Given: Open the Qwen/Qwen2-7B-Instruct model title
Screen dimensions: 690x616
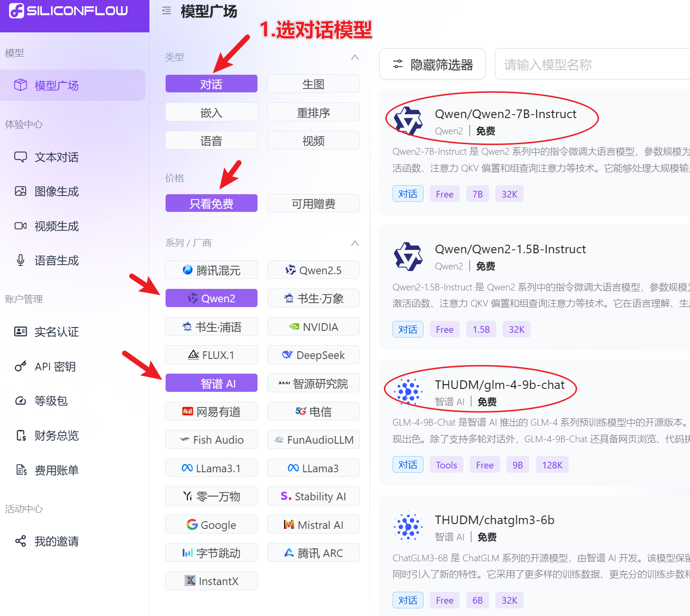Looking at the screenshot, I should pos(505,114).
